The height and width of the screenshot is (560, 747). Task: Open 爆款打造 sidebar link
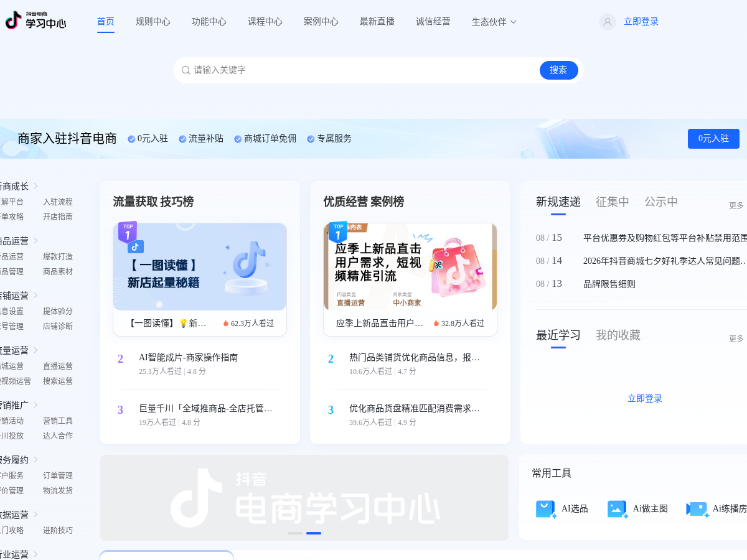(58, 257)
